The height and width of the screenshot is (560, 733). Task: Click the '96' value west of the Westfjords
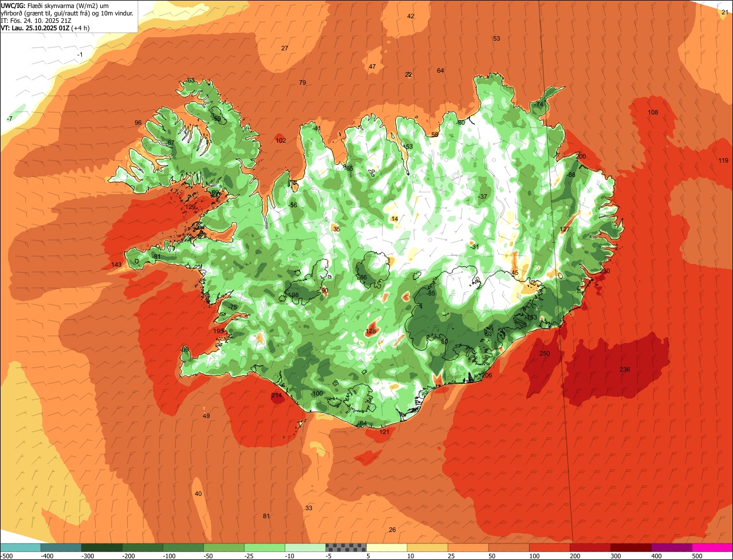(x=138, y=123)
